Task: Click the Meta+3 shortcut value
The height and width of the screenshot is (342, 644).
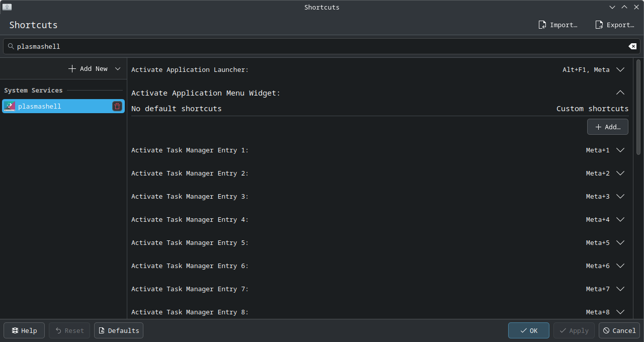Action: coord(598,196)
